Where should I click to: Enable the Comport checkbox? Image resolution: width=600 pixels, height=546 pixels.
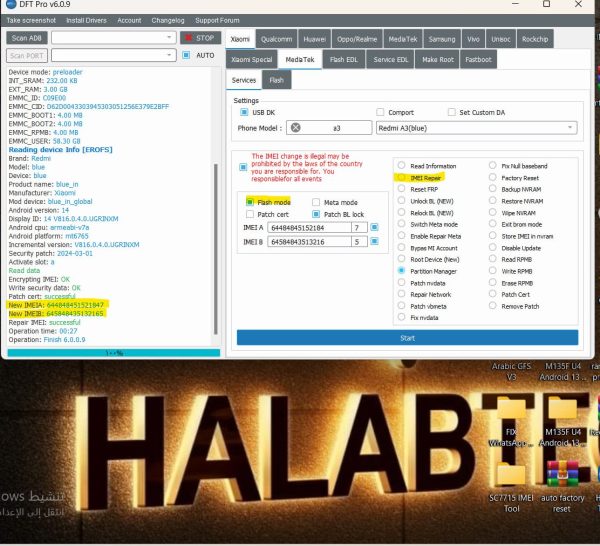[380, 112]
